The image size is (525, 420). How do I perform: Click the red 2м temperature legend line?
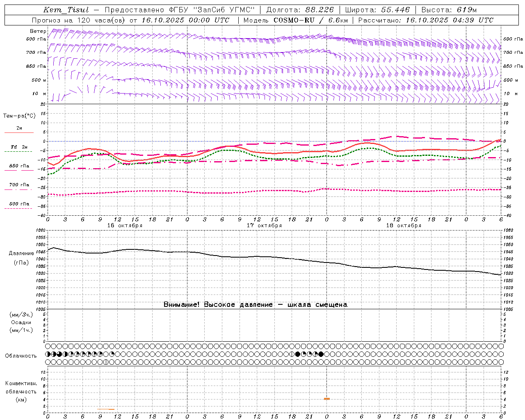(x=19, y=132)
